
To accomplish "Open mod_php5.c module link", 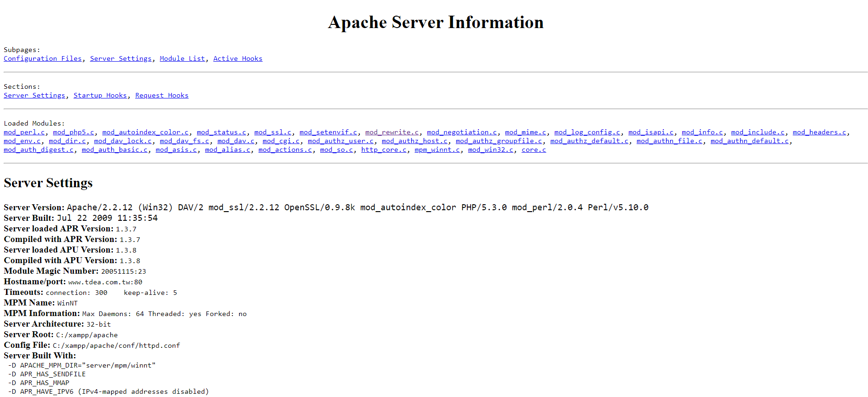I will tap(74, 132).
